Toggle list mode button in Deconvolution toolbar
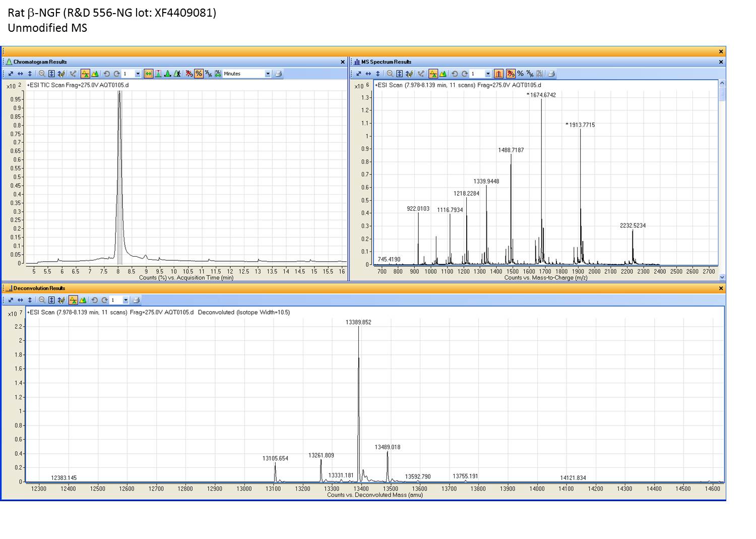Screen dimensions: 756x539 point(73,300)
